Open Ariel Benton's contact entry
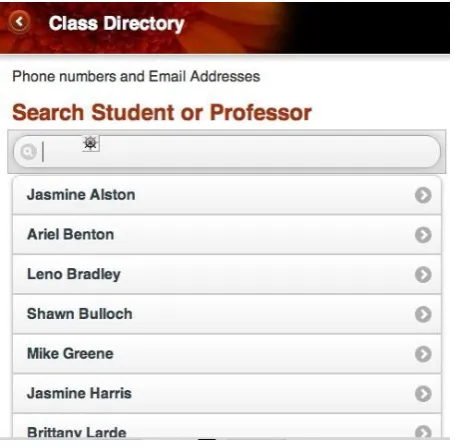Viewport: 455px width, 448px height. pos(227,235)
